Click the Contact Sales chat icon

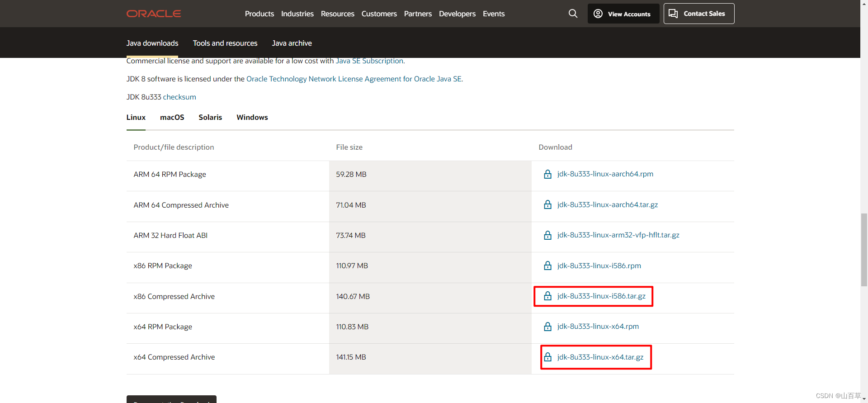click(673, 14)
